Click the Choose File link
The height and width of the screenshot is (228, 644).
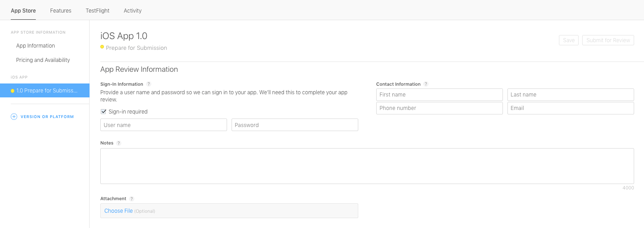119,211
